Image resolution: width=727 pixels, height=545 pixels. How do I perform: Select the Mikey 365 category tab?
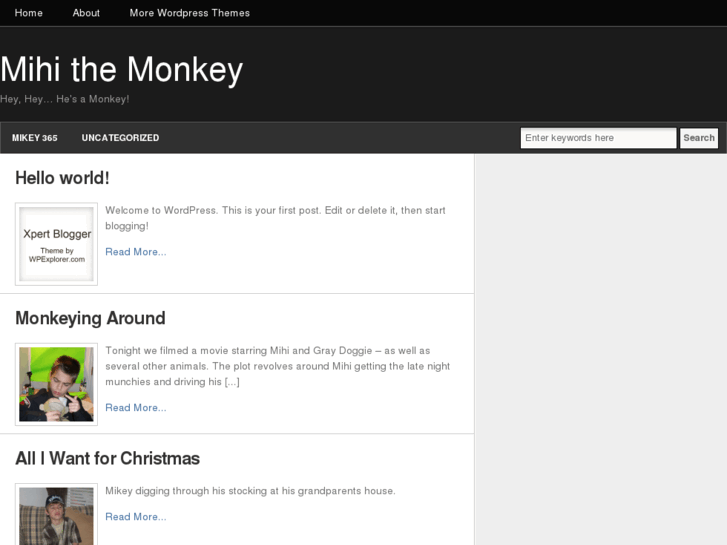click(35, 138)
